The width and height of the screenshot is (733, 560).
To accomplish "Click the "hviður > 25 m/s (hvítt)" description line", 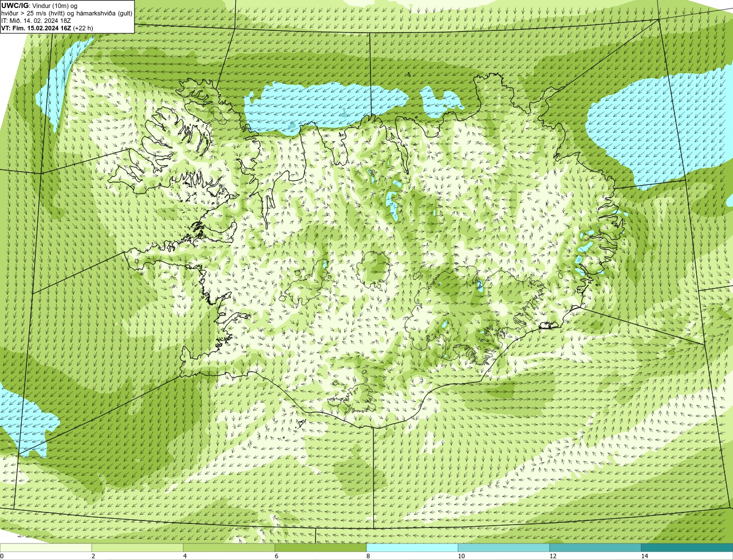I will coord(67,13).
